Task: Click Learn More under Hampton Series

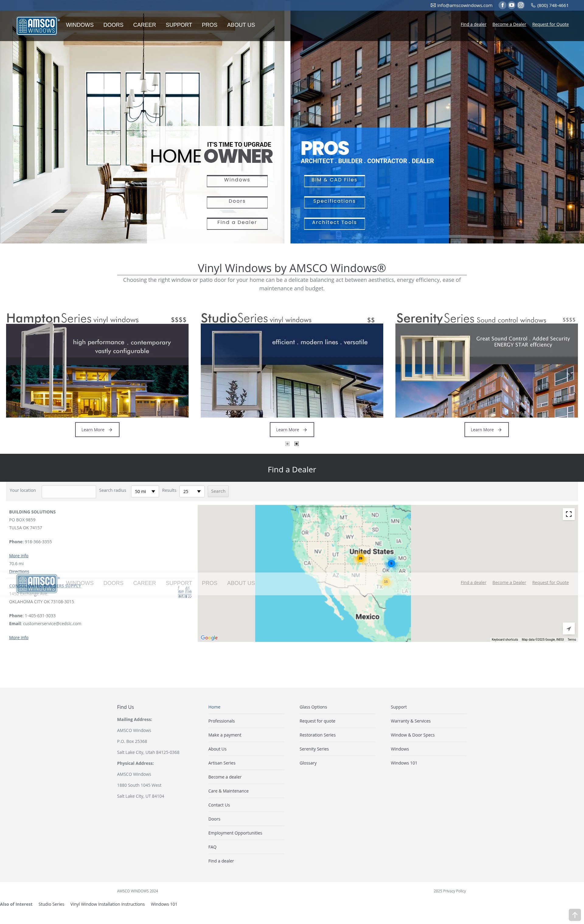Action: pos(97,430)
